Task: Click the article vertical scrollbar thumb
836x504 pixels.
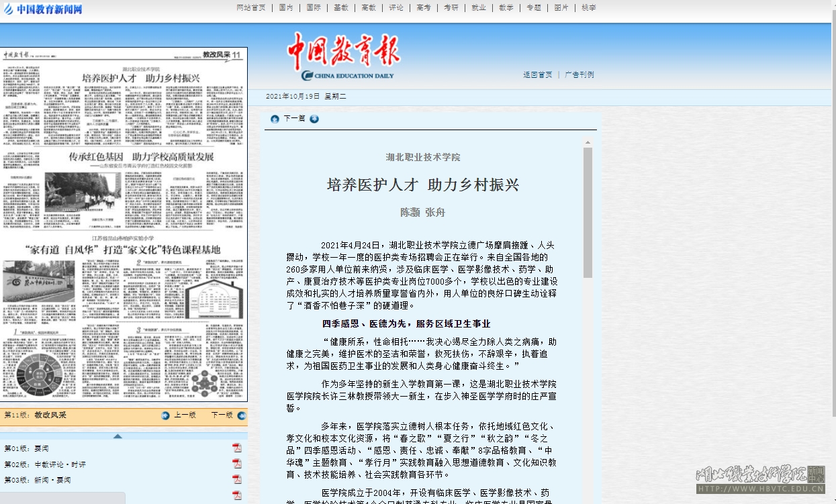Action: [588, 212]
